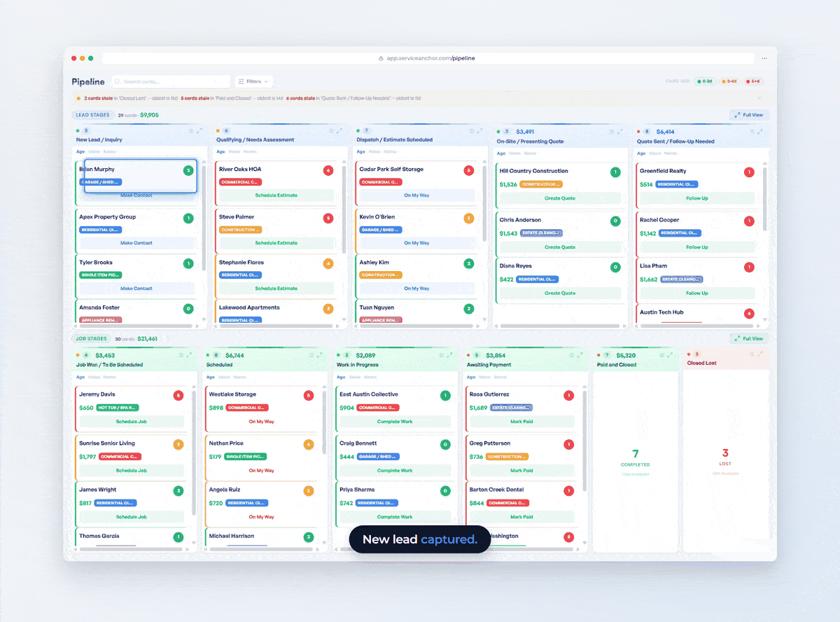
Task: Expand the Awaiting Payment column
Action: pyautogui.click(x=580, y=355)
